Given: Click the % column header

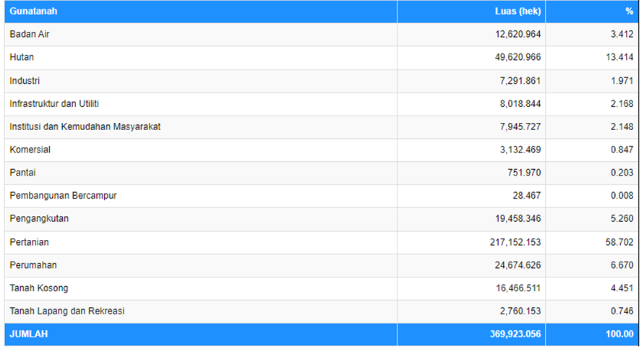Looking at the screenshot, I should (x=630, y=12).
